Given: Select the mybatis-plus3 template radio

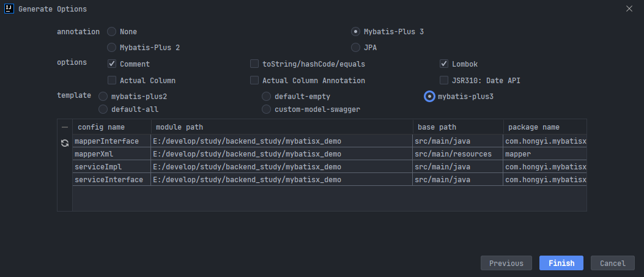Looking at the screenshot, I should tap(429, 97).
